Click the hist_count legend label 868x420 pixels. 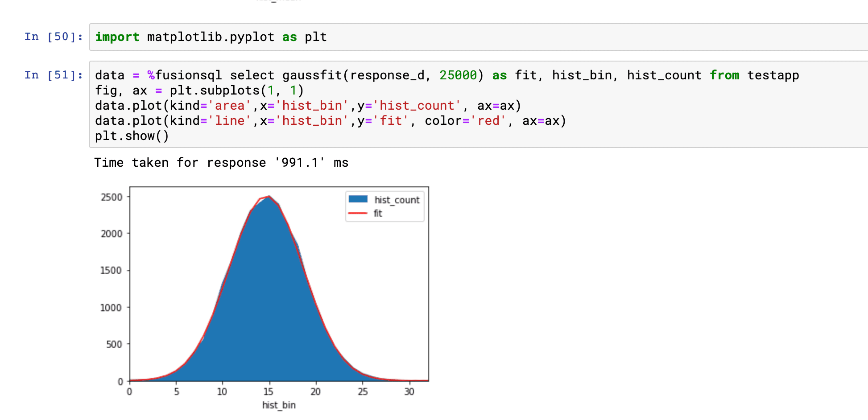point(397,199)
